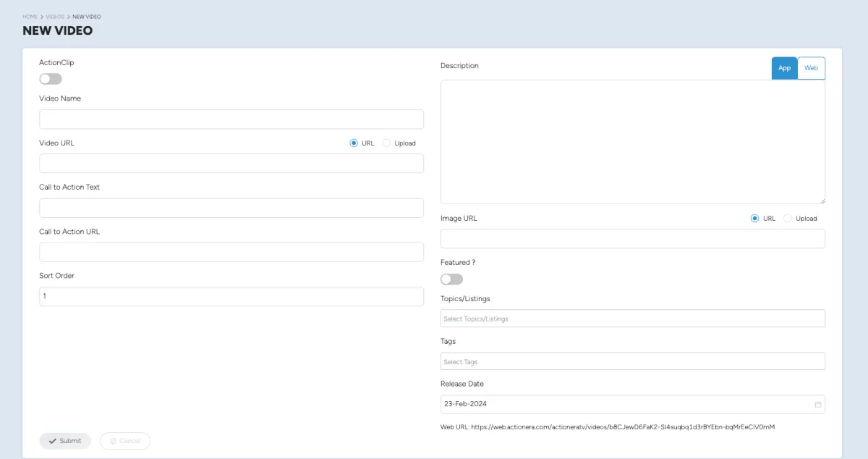
Task: Click the Description resize handle corner
Action: [x=822, y=201]
